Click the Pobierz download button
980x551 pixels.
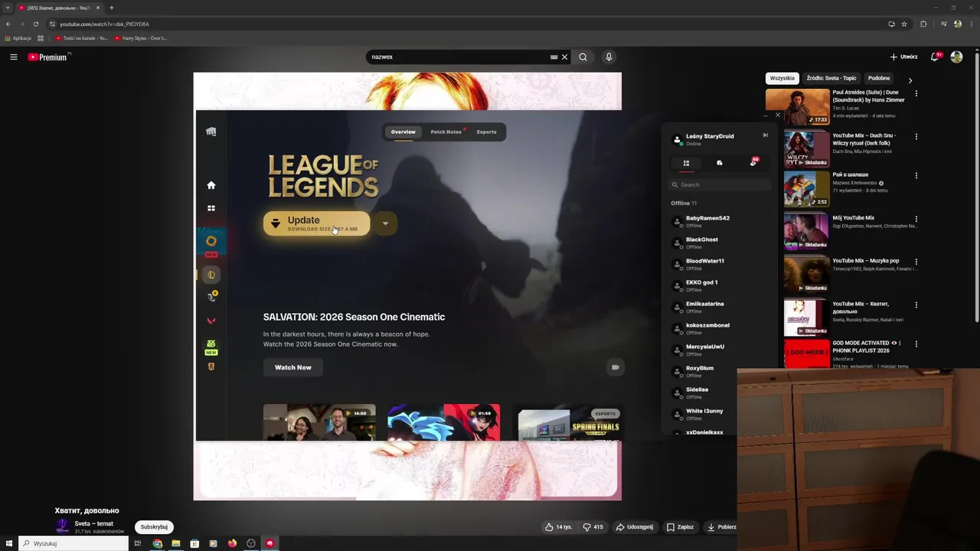pyautogui.click(x=721, y=527)
